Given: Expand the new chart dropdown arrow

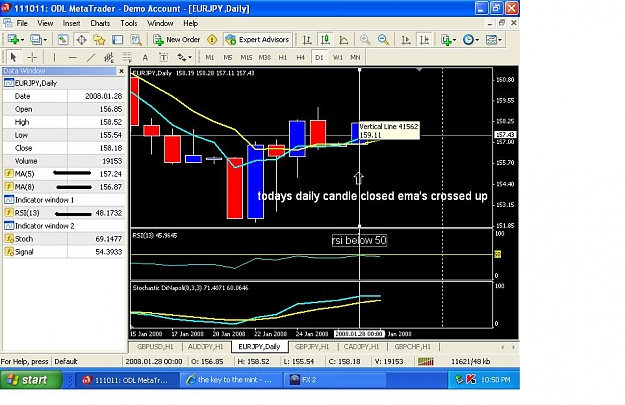Looking at the screenshot, I should point(22,40).
